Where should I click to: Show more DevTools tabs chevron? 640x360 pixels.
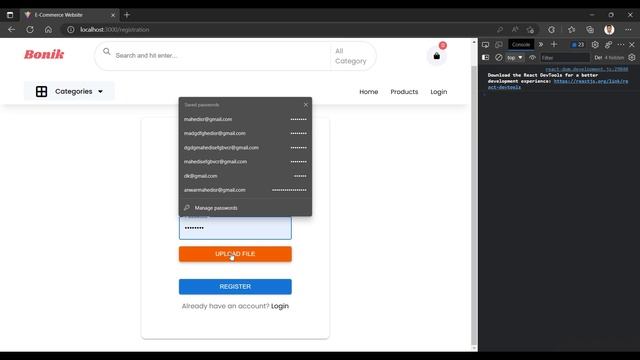tap(541, 44)
